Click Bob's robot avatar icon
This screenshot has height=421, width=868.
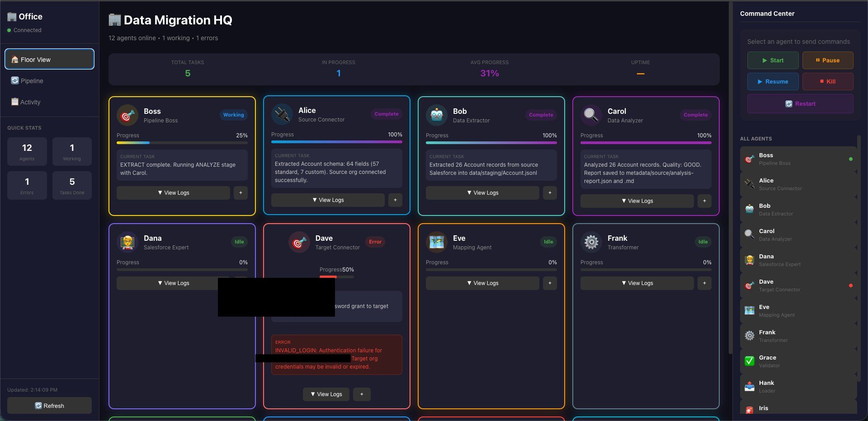pos(437,116)
